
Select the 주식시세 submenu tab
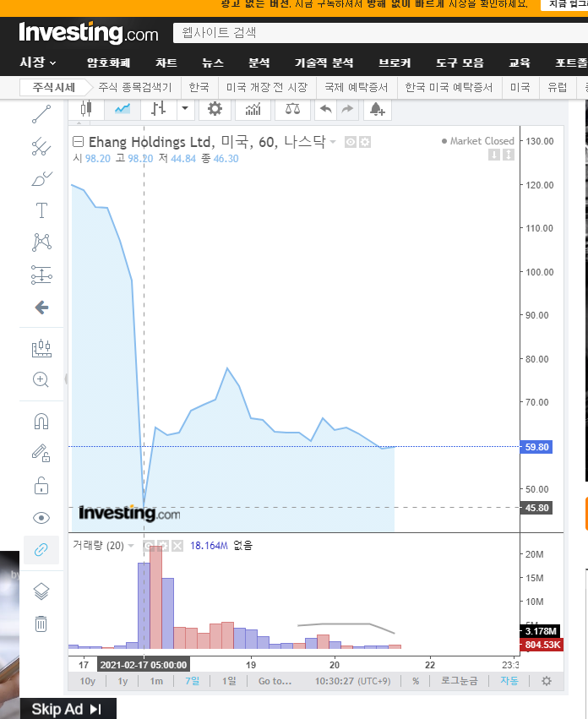(54, 87)
